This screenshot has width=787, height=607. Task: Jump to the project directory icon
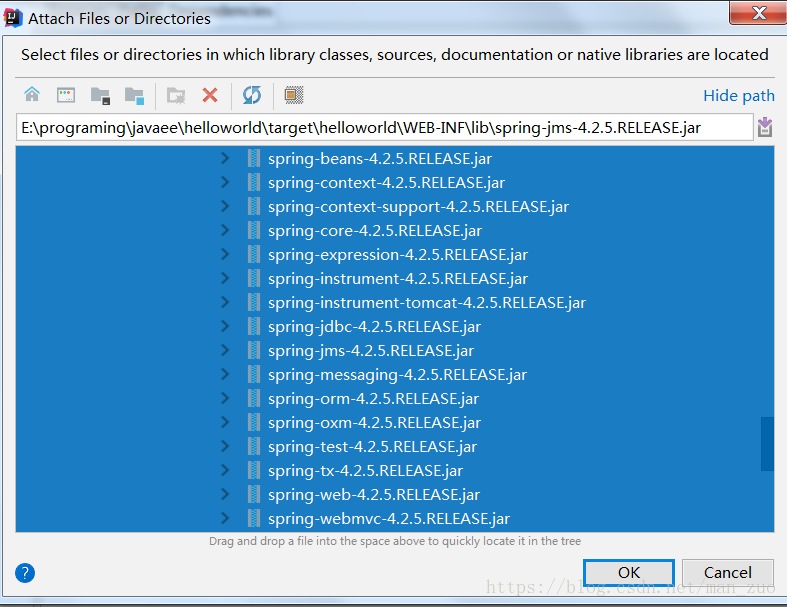(100, 95)
